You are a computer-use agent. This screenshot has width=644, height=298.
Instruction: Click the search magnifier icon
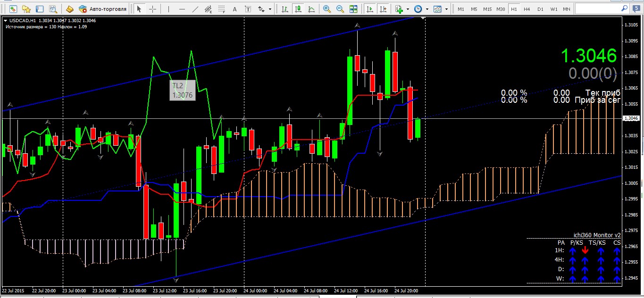pos(624,9)
